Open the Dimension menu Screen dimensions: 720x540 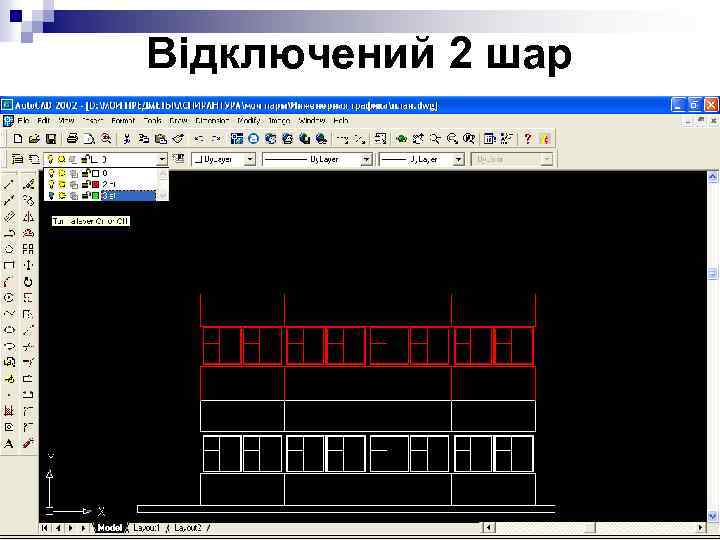pos(212,120)
